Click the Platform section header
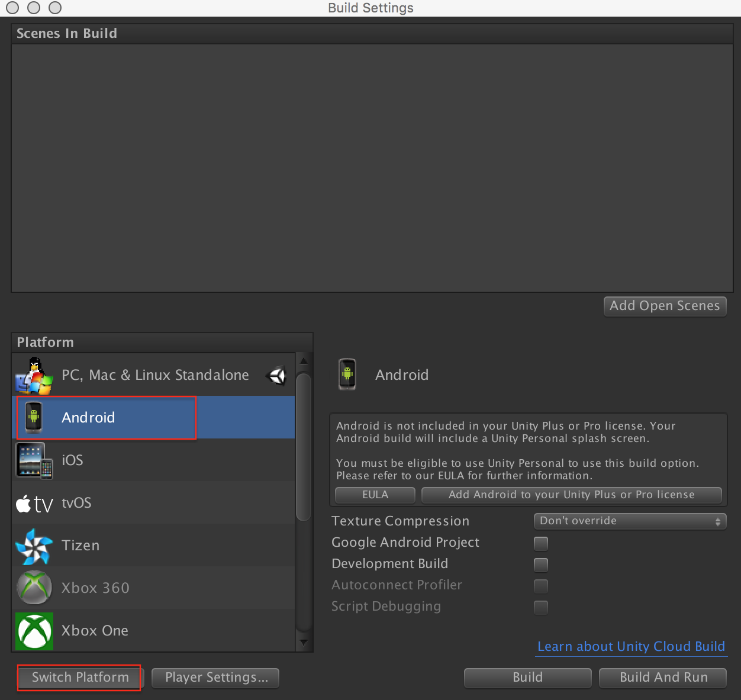The image size is (741, 700). coord(162,342)
